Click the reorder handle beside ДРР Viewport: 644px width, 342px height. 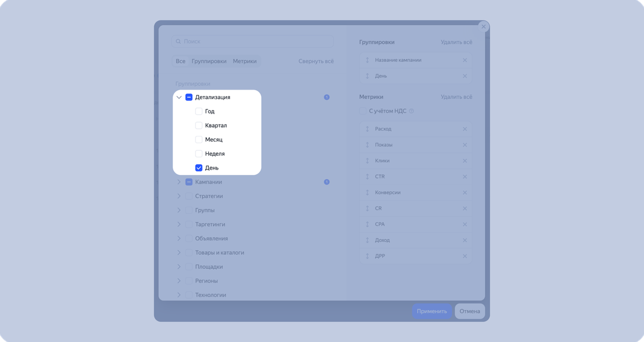pos(367,256)
